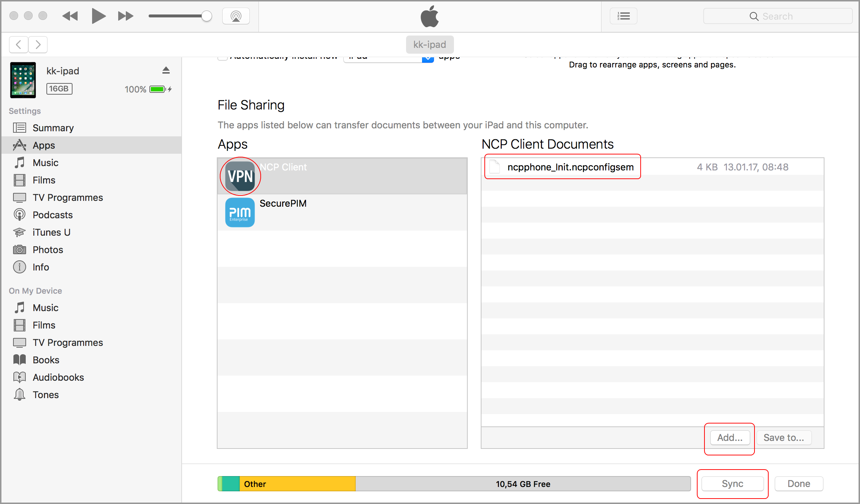860x504 pixels.
Task: Click the Add... button
Action: (730, 438)
